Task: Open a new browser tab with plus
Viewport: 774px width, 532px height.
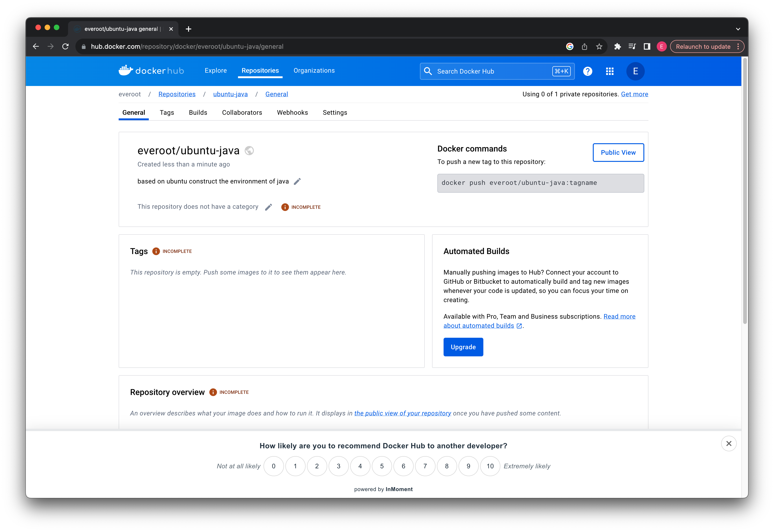Action: (188, 29)
